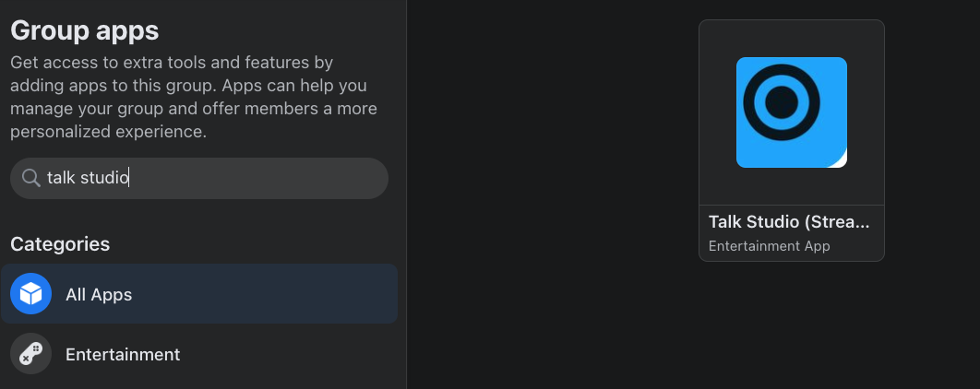Click the Entertainment row's empty area
980x389 pixels.
coord(295,354)
